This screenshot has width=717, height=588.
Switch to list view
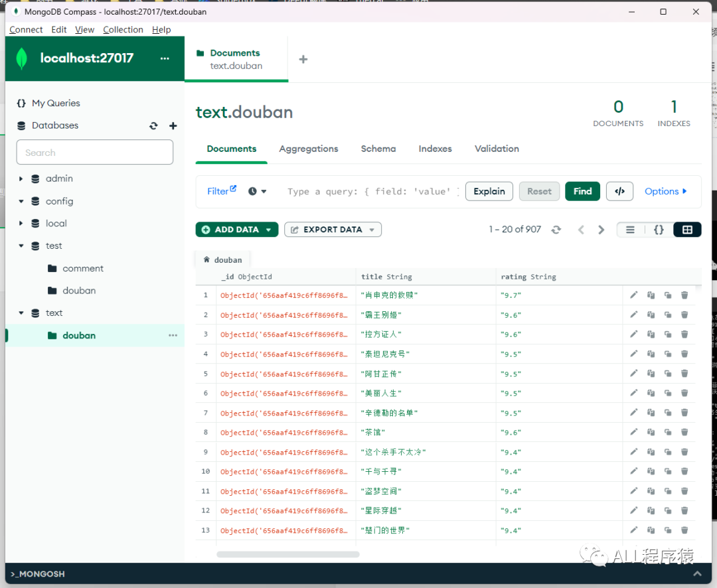[x=630, y=230]
